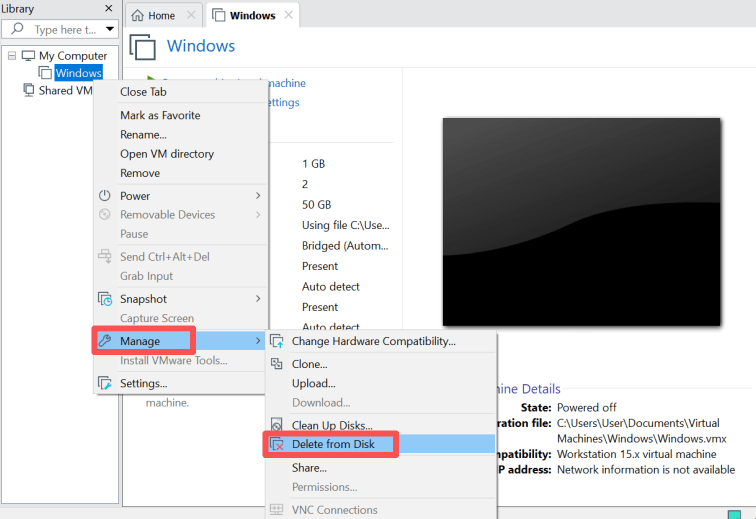Click the teal status bar icon
This screenshot has height=519, width=756.
point(734,514)
